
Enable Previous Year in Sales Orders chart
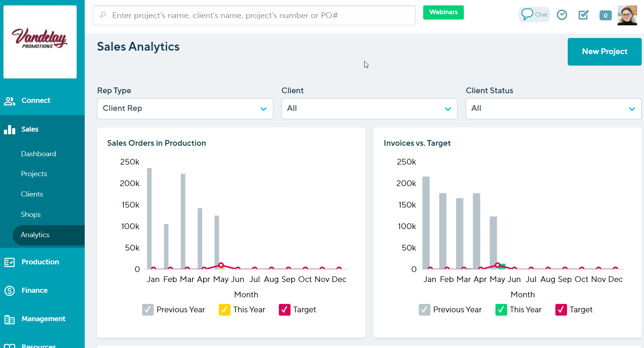(148, 309)
